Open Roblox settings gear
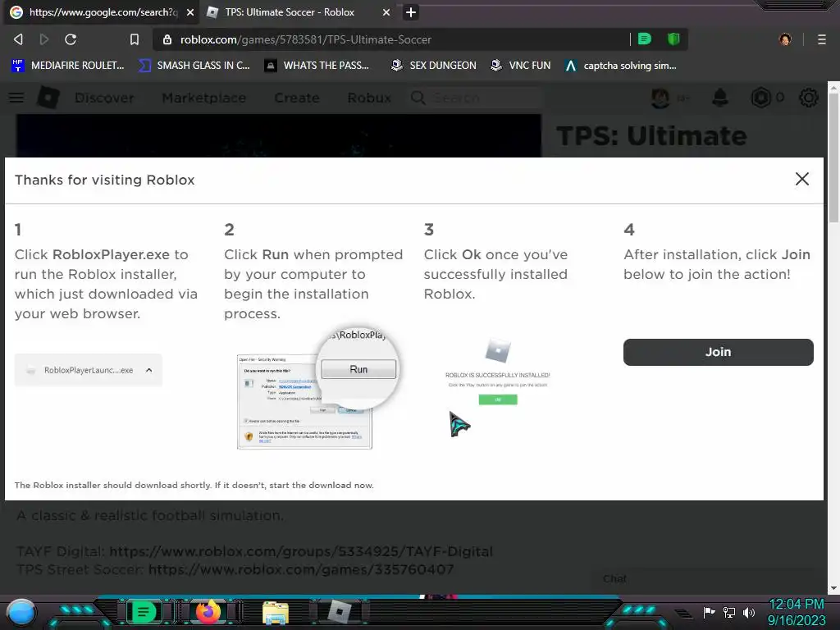Screen dimensions: 840x630 [x=808, y=98]
